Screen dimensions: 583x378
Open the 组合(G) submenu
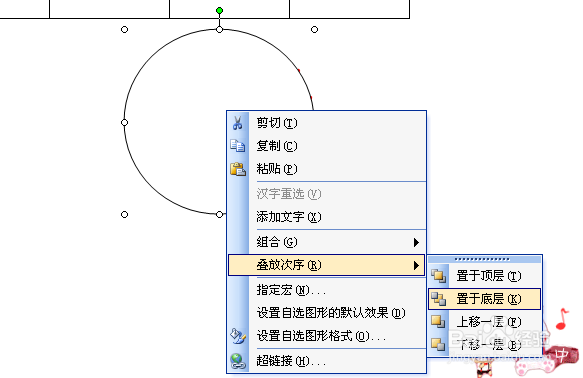[326, 242]
